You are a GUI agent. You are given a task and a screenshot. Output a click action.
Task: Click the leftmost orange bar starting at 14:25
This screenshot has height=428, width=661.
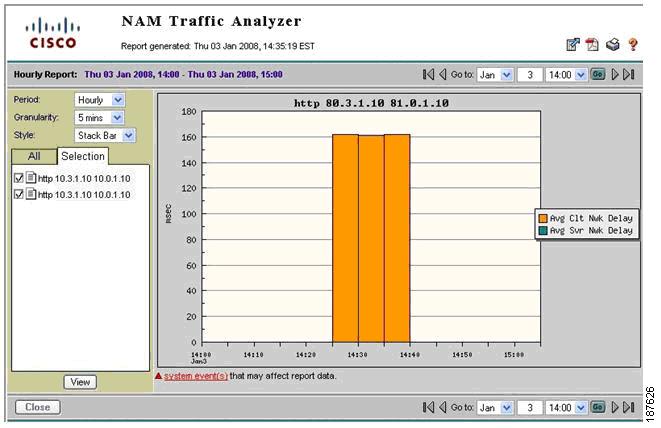(x=346, y=239)
